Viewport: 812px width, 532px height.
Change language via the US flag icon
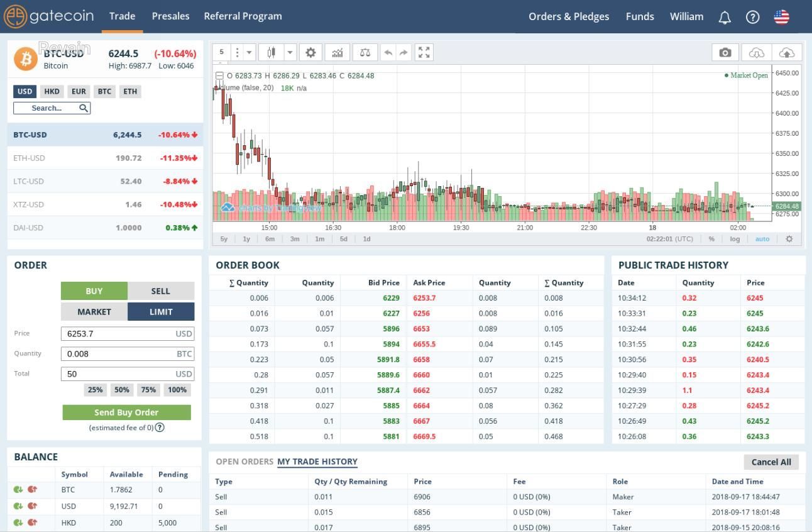781,17
